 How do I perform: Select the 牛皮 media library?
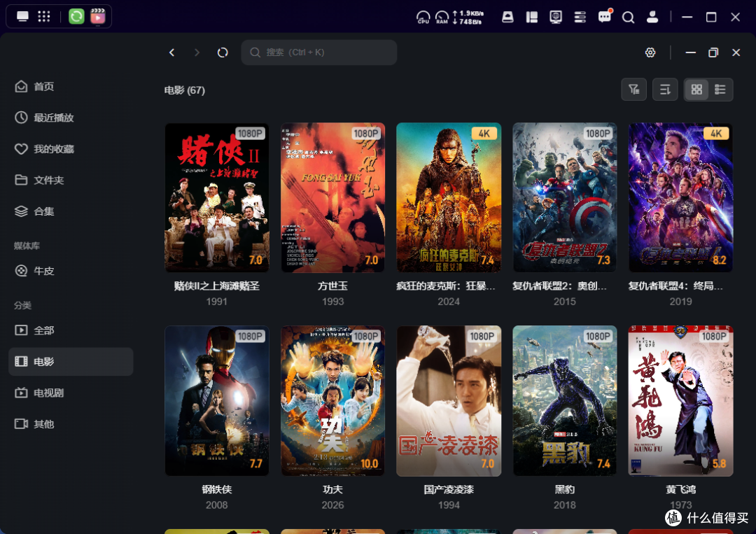click(71, 271)
